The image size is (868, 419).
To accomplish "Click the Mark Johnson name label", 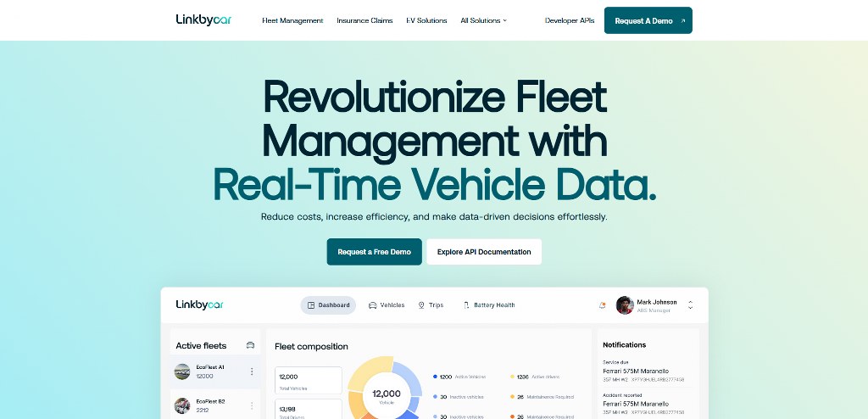I will pos(657,302).
